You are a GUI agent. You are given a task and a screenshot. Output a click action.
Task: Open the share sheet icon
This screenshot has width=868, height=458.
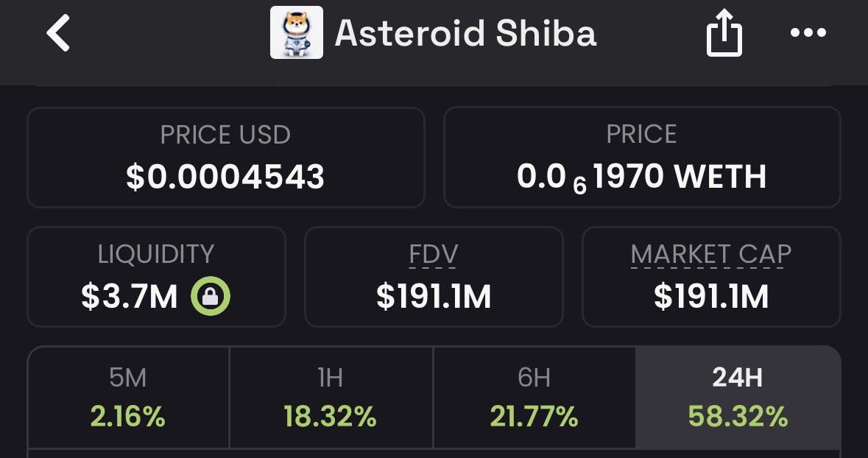pos(724,34)
